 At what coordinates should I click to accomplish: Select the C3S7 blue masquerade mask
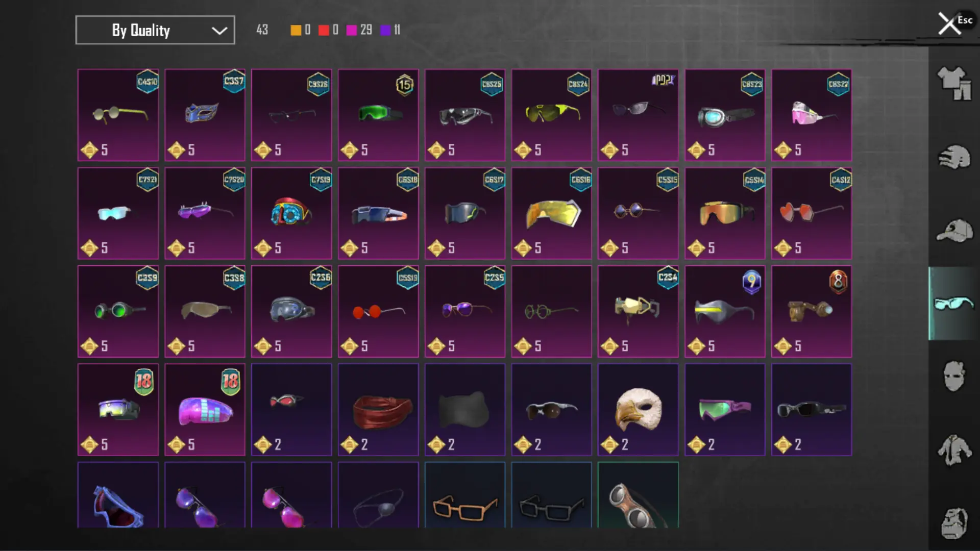click(x=205, y=115)
